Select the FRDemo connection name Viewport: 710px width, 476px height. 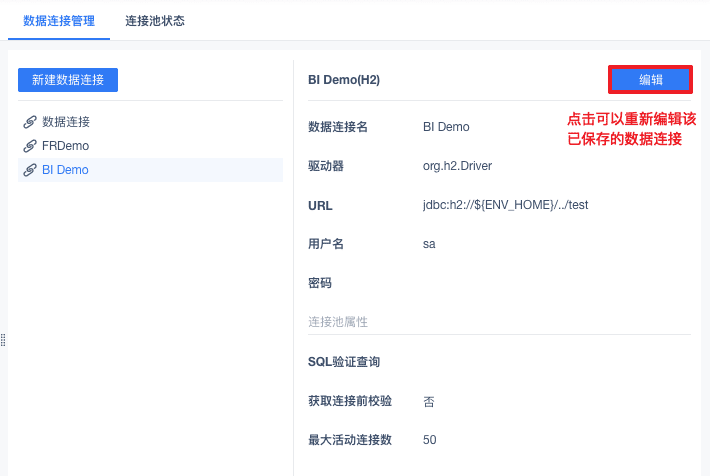coord(65,146)
